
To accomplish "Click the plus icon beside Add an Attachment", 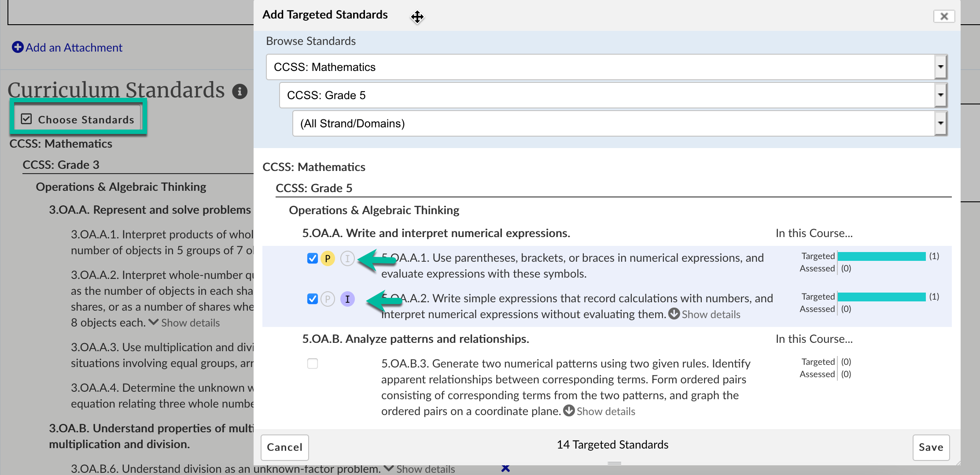I will click(x=18, y=47).
